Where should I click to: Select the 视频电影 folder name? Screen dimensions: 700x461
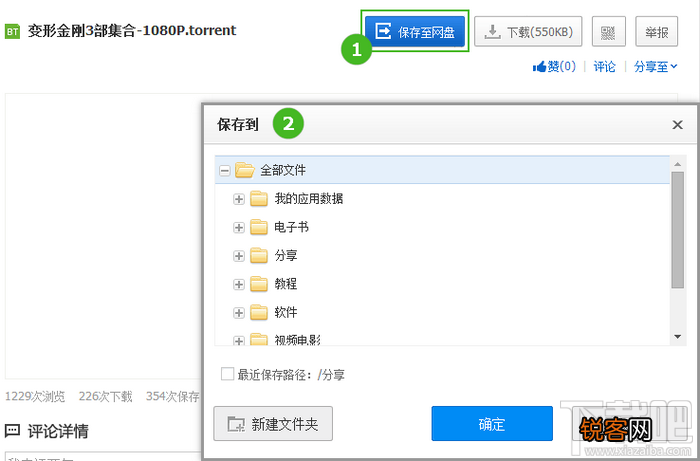pyautogui.click(x=297, y=340)
